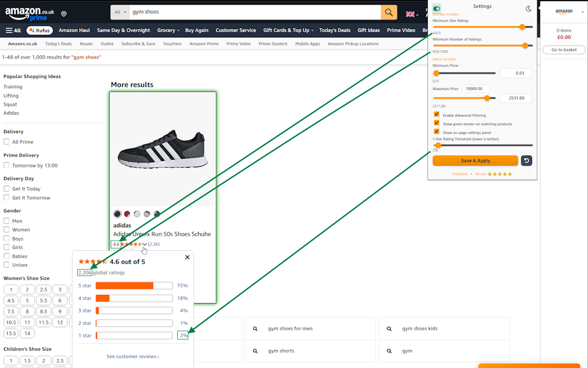
Task: Click the gym shoes search field
Action: coord(255,12)
